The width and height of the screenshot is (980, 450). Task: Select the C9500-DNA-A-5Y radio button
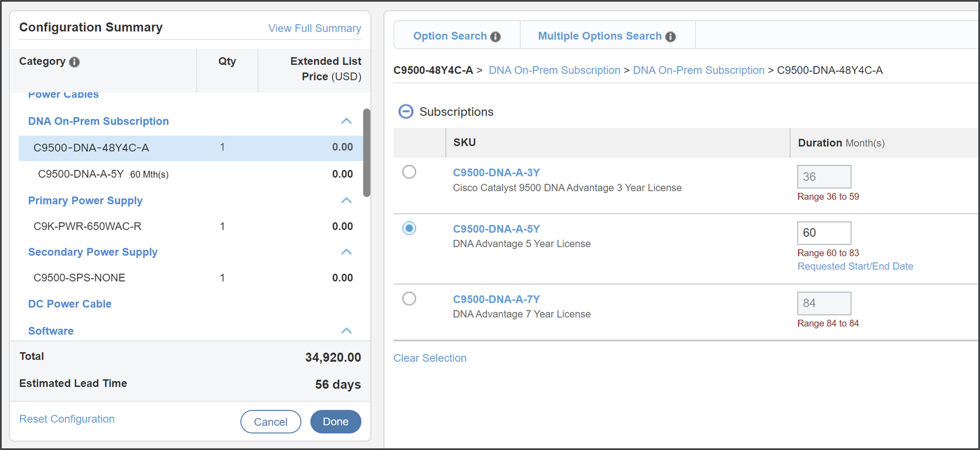click(x=409, y=229)
